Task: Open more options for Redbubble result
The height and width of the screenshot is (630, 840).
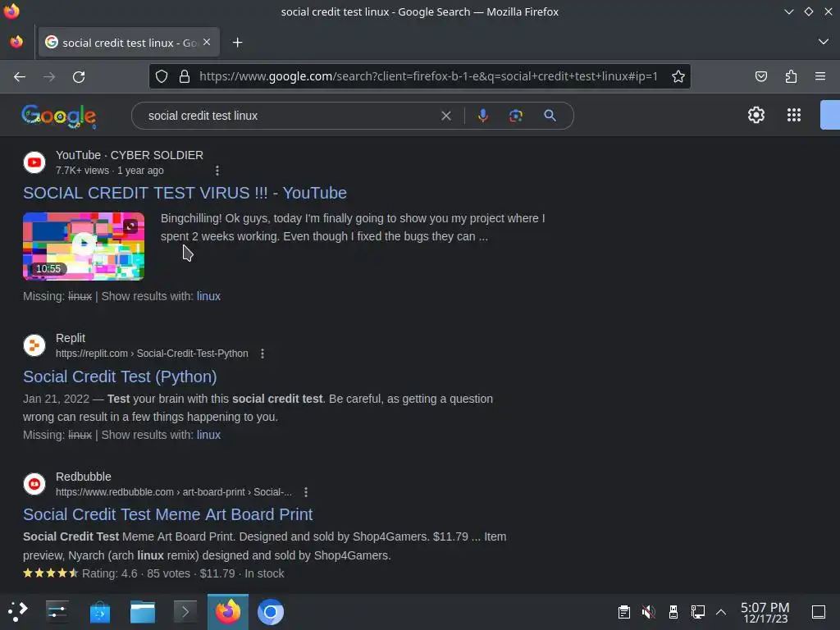Action: point(306,492)
